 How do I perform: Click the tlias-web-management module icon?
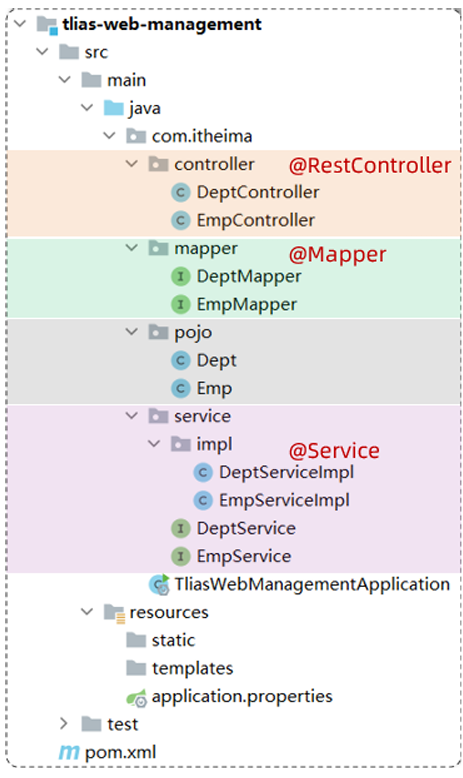[47, 25]
